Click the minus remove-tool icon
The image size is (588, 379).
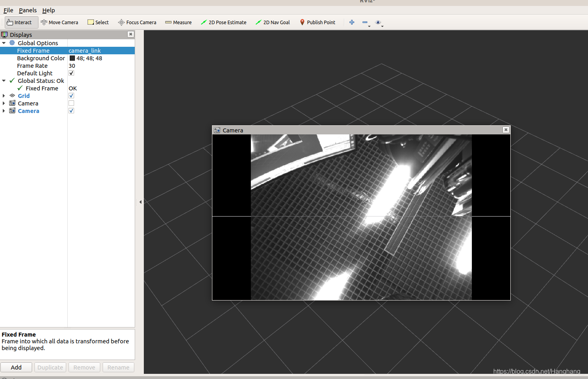point(365,22)
